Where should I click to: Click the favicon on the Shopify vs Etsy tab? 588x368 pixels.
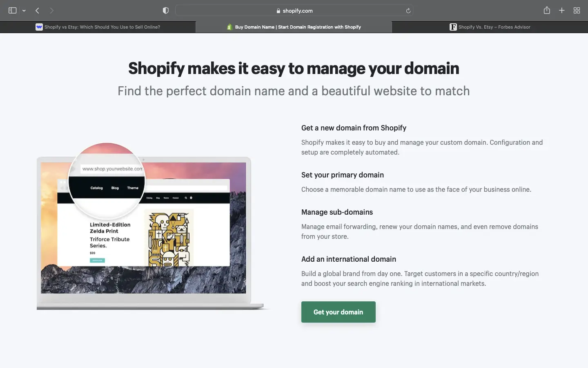[39, 27]
